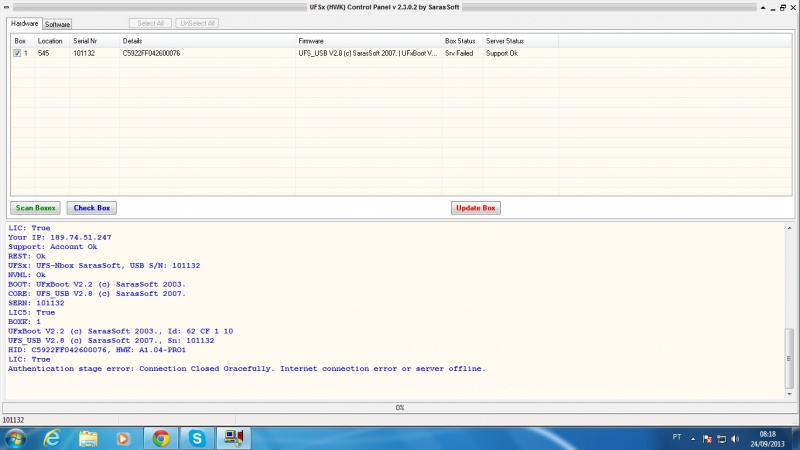The image size is (800, 450).
Task: Click the title bar up-arrow button
Action: (763, 7)
